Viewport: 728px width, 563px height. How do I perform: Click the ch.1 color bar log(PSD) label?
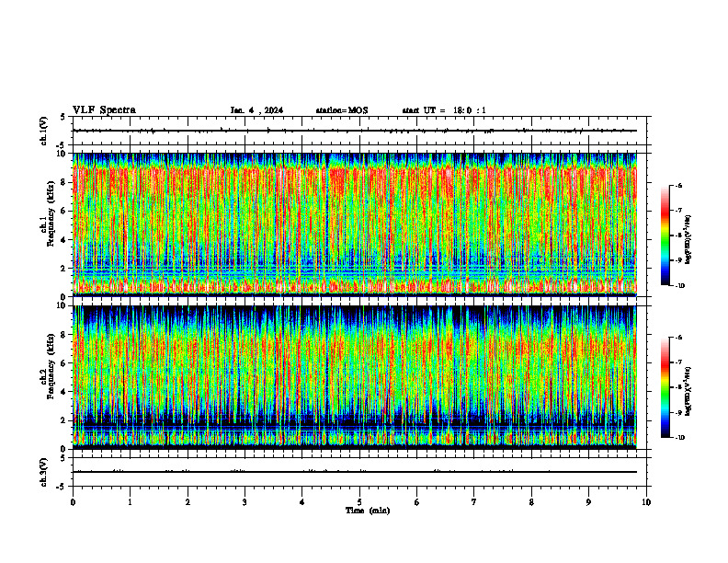click(688, 240)
